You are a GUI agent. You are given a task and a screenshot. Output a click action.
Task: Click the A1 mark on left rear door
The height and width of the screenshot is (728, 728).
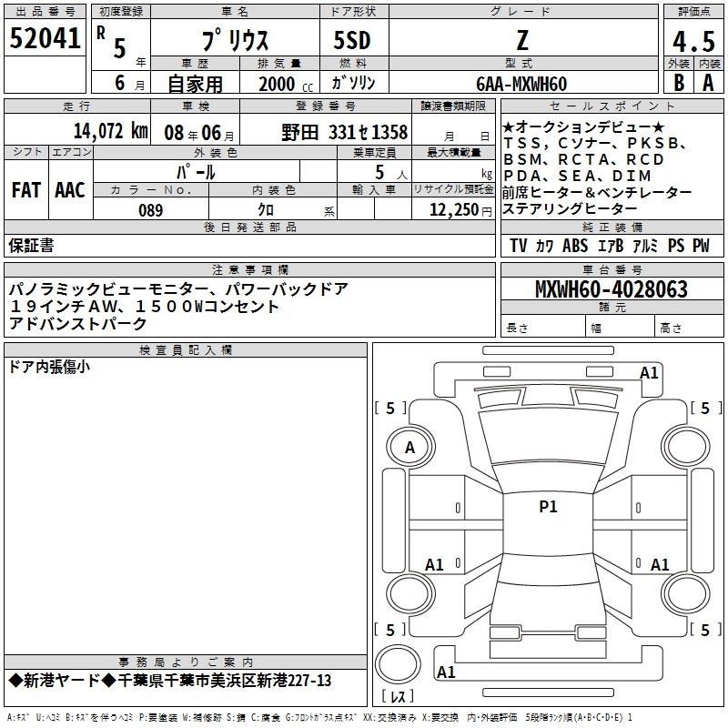click(434, 564)
